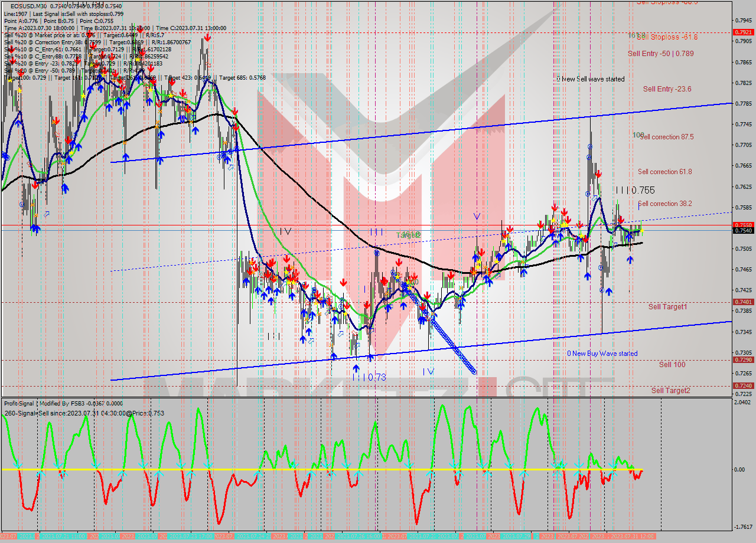Click the 'Target 685: 0.5768' text
This screenshot has width=756, height=543.
[x=242, y=77]
